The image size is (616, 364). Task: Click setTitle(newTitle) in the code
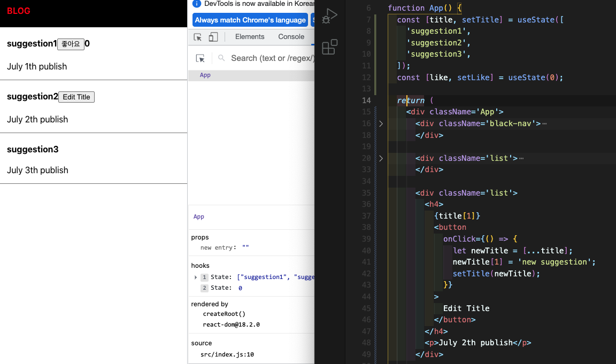tap(496, 274)
